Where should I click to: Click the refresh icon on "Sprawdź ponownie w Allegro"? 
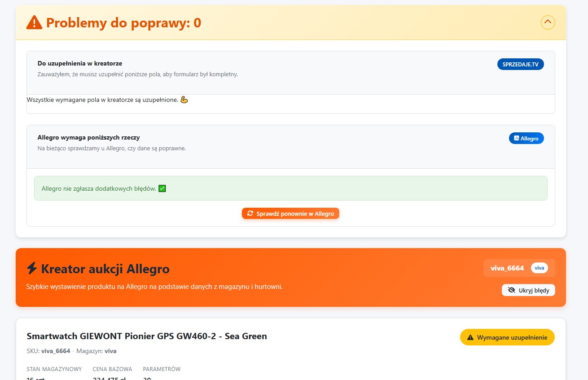pyautogui.click(x=250, y=213)
